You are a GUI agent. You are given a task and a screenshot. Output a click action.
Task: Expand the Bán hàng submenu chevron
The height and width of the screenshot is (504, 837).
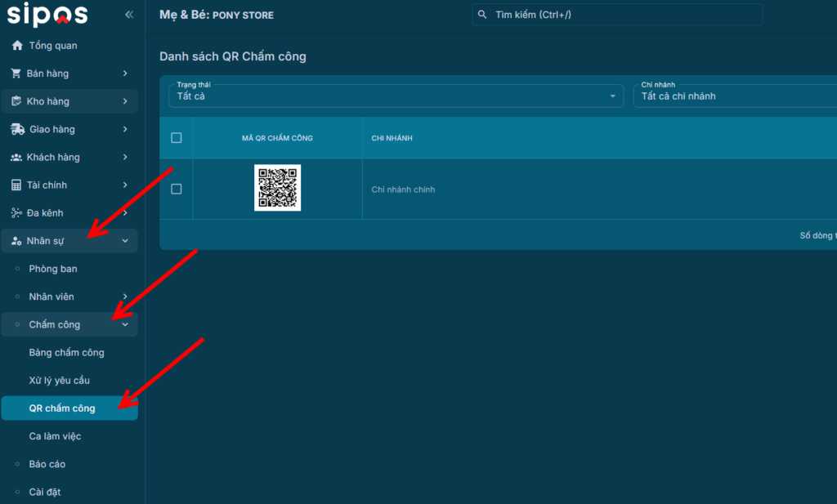point(125,73)
